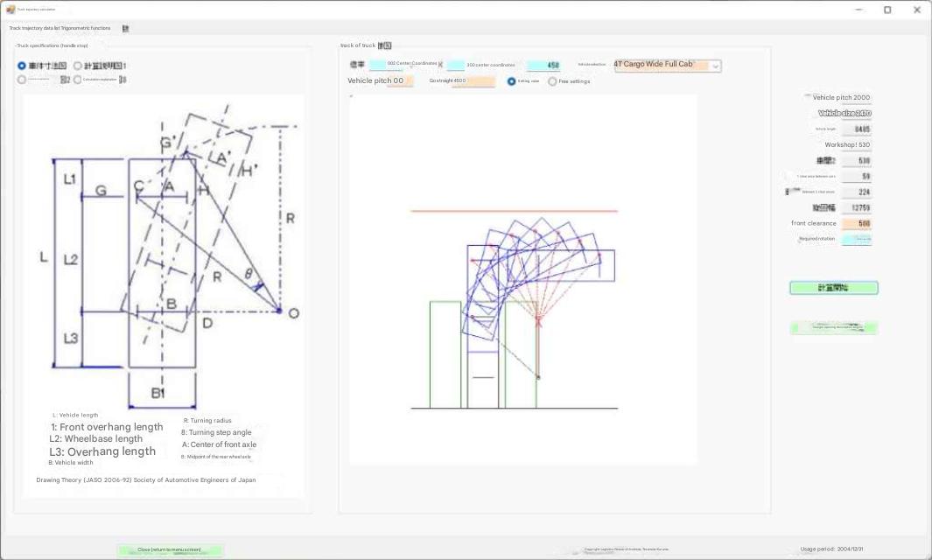This screenshot has width=932, height=560.
Task: Focus the Vehicle pitch input near the top
Action: 400,81
